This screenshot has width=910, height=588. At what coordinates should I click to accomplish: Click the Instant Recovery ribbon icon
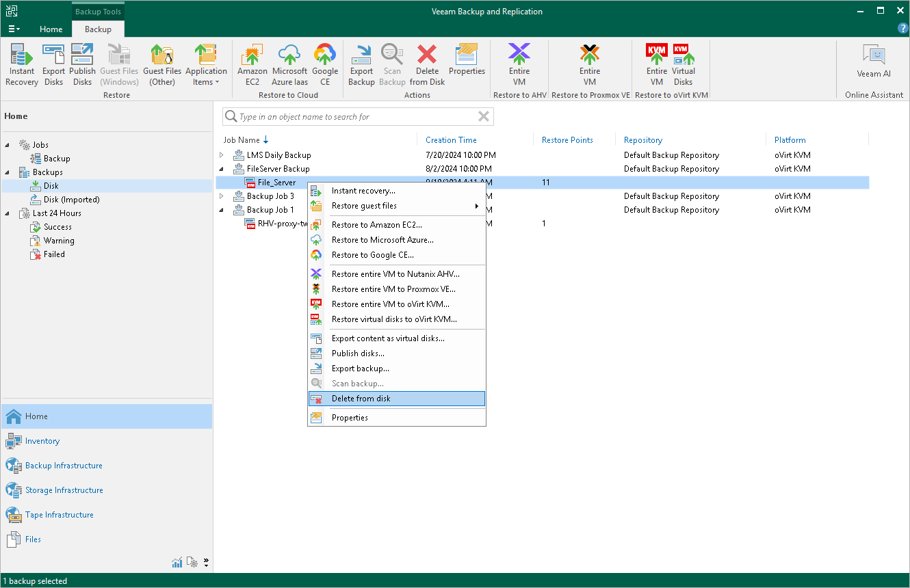pyautogui.click(x=22, y=65)
